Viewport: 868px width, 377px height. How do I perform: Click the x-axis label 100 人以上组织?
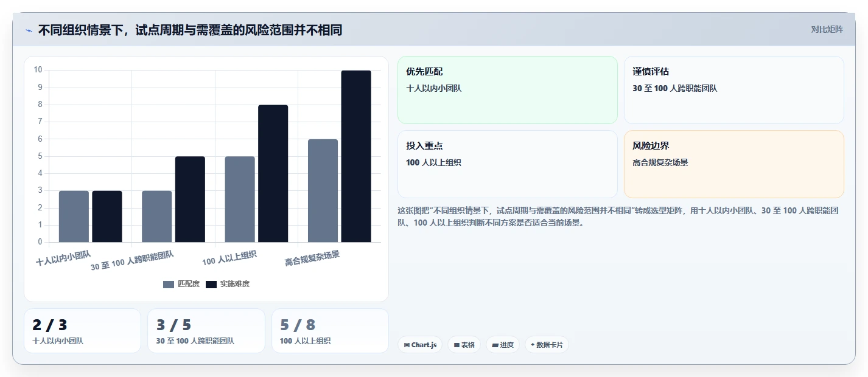(229, 258)
